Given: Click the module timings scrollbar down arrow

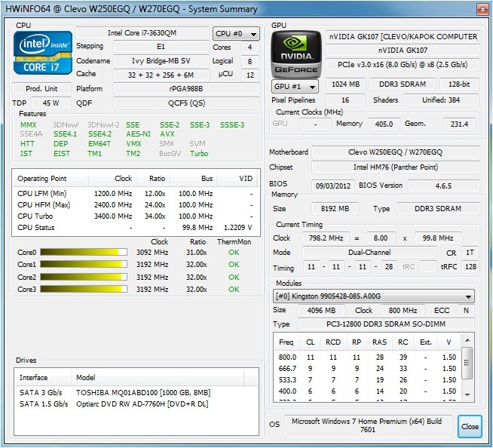Looking at the screenshot, I should pyautogui.click(x=467, y=394).
